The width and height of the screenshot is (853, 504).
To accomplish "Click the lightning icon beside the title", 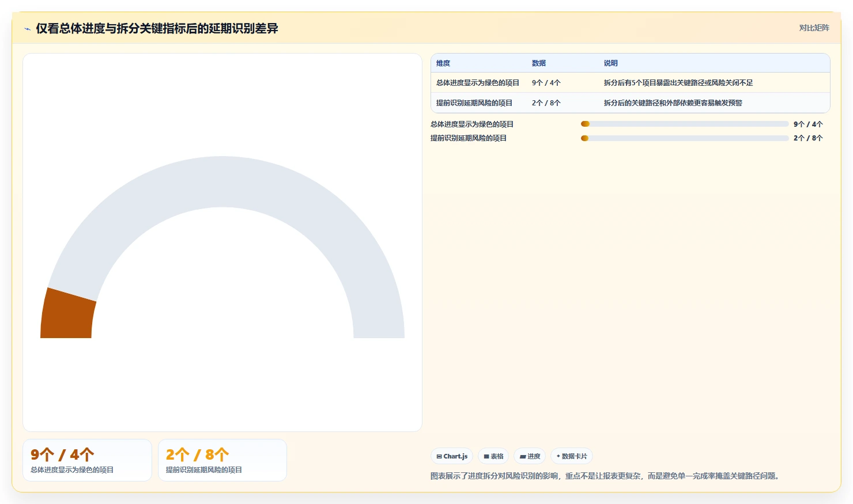I will (x=27, y=29).
